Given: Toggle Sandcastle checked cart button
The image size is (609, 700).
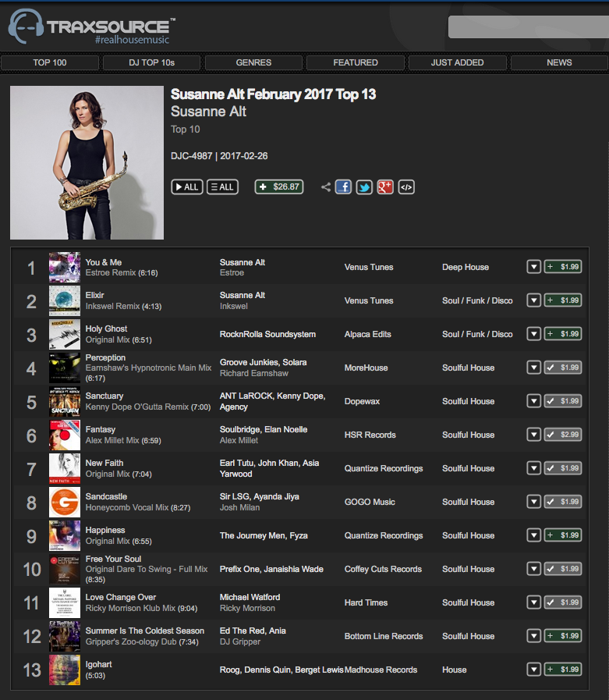Looking at the screenshot, I should click(562, 502).
